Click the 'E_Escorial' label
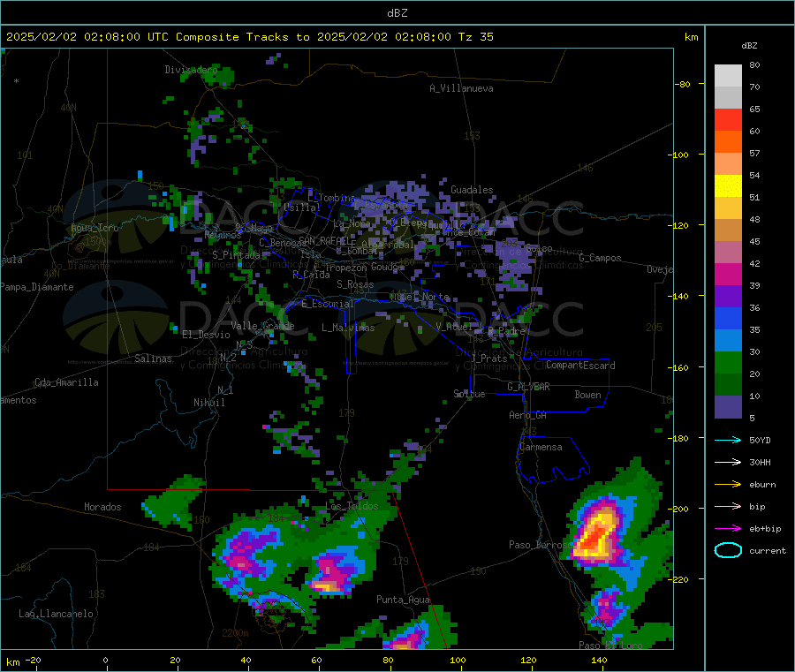The height and width of the screenshot is (672, 795). click(328, 304)
